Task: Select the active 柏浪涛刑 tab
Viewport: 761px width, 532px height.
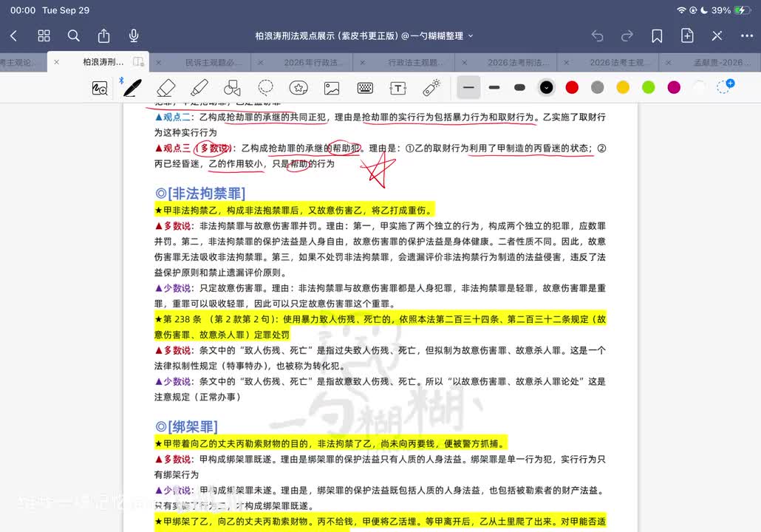Action: pos(103,62)
